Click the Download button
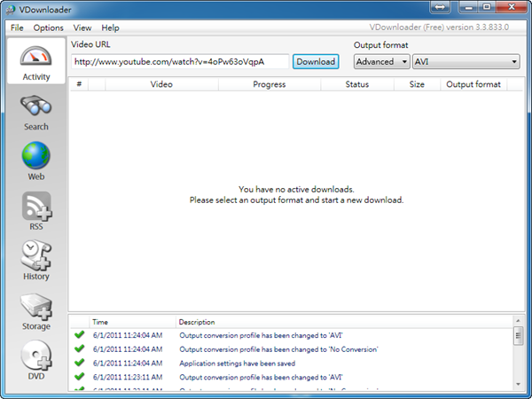 pos(316,62)
